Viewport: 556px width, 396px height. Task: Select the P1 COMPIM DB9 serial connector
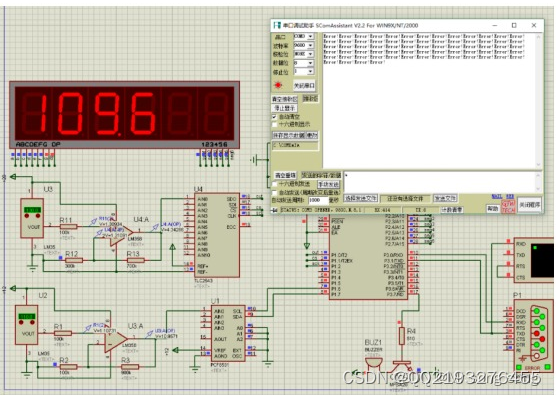click(x=534, y=335)
